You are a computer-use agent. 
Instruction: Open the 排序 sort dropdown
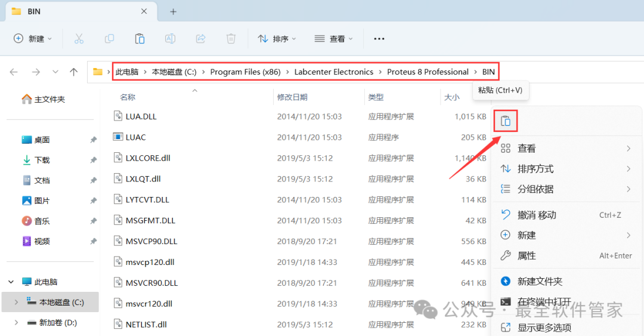tap(277, 39)
